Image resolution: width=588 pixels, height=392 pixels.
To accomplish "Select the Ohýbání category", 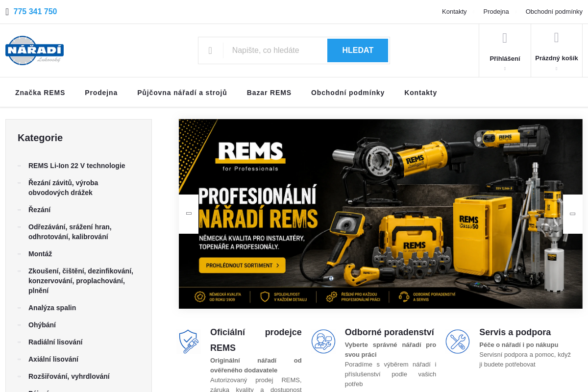I will tap(42, 325).
